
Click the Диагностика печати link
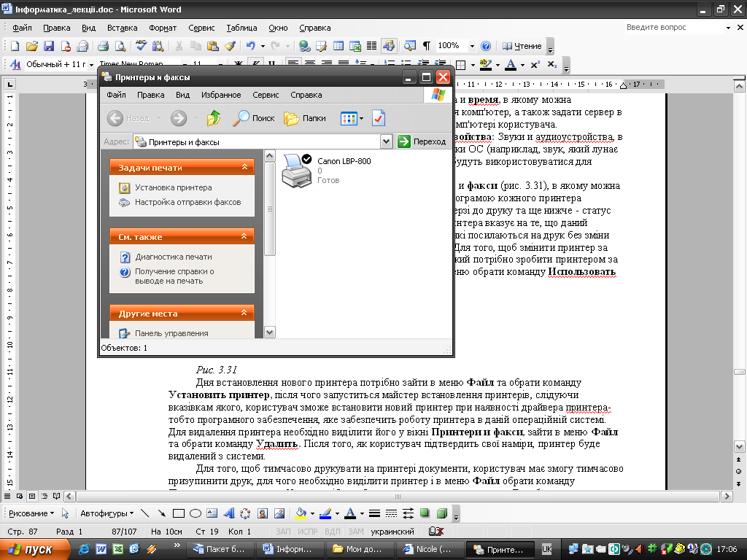(174, 257)
